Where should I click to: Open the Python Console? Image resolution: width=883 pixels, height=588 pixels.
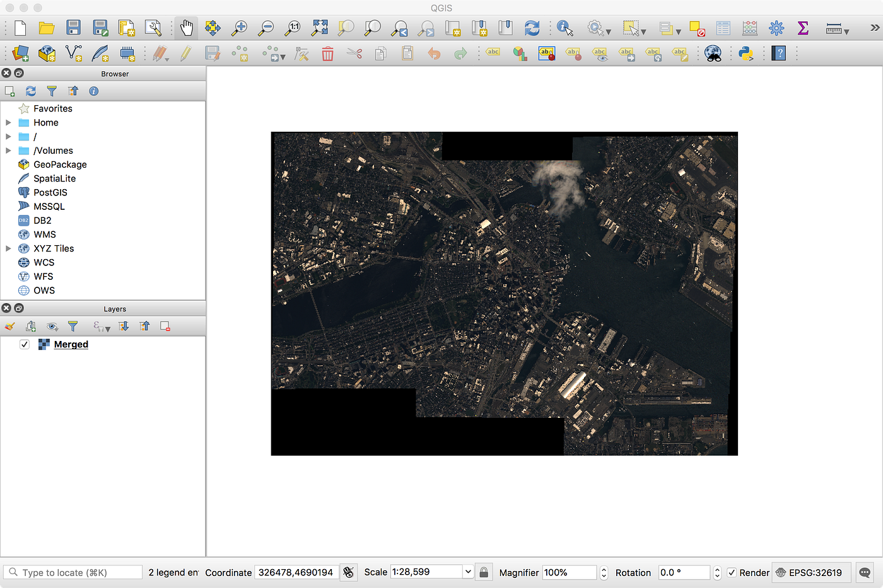tap(746, 54)
